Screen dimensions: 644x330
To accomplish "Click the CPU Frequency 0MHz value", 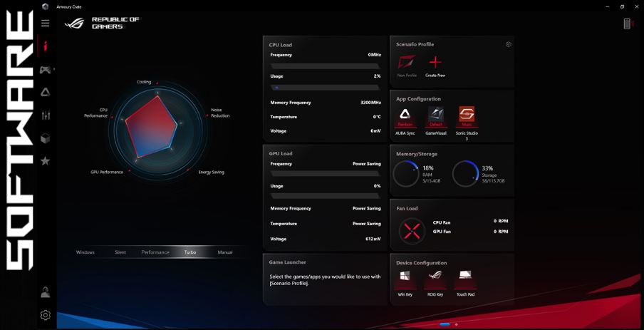I will pyautogui.click(x=375, y=55).
